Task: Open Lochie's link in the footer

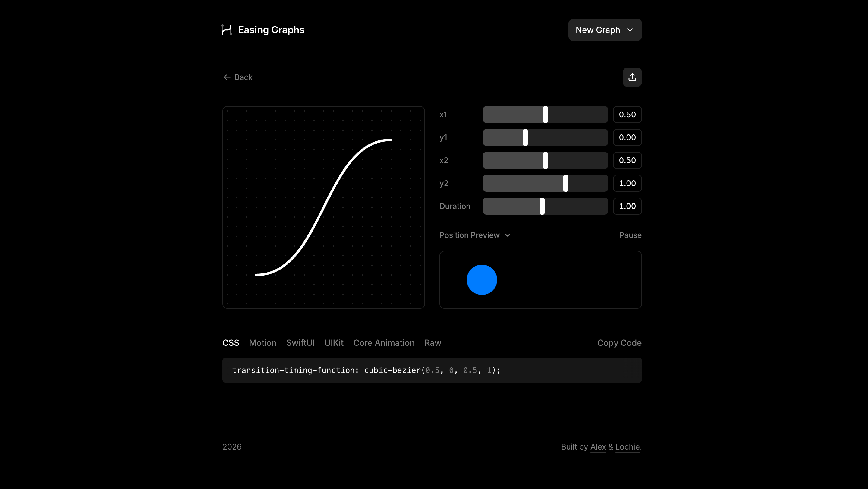Action: point(627,446)
